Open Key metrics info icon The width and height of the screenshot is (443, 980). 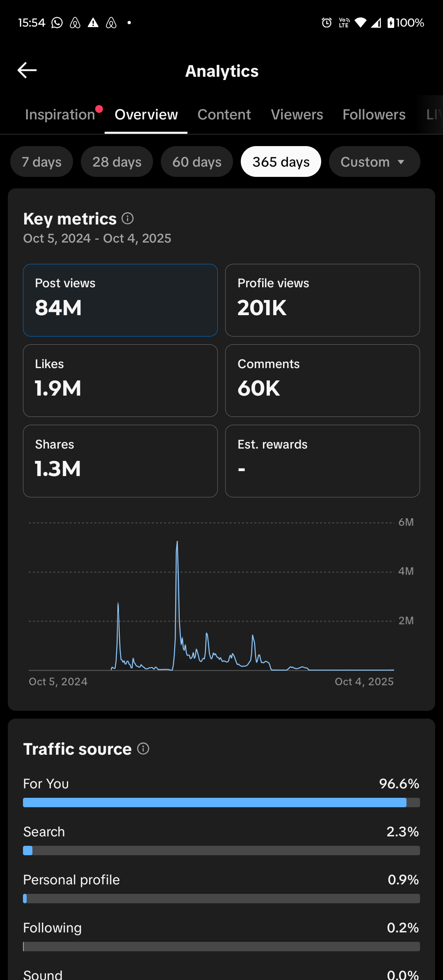128,218
